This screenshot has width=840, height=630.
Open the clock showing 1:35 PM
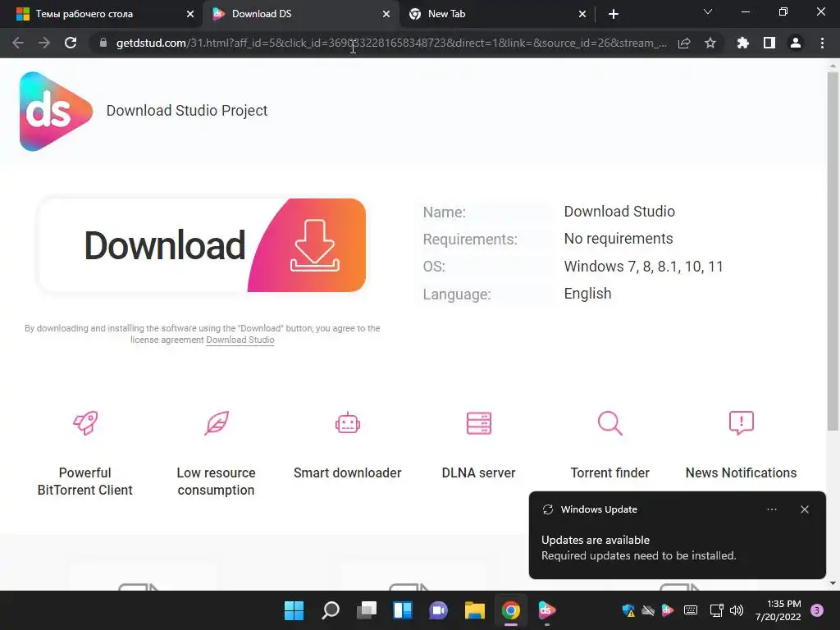click(x=778, y=610)
